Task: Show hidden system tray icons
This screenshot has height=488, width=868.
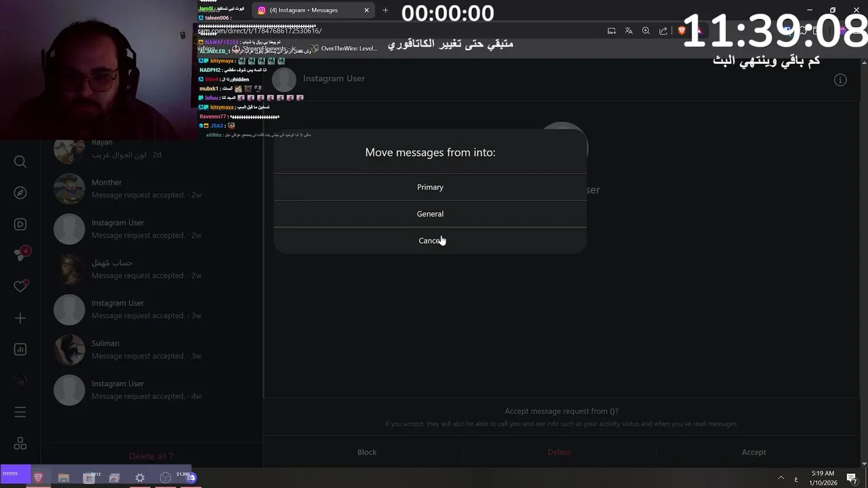Action: 781,479
